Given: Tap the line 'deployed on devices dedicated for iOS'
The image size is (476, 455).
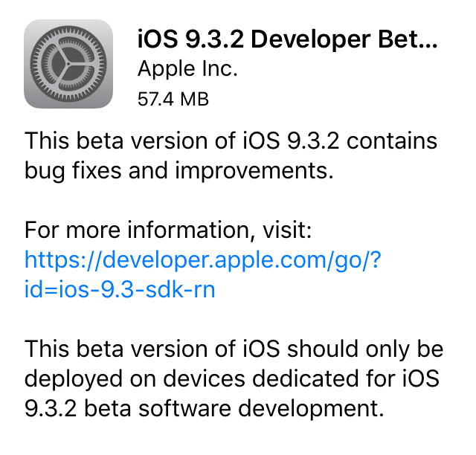Looking at the screenshot, I should 231,378.
